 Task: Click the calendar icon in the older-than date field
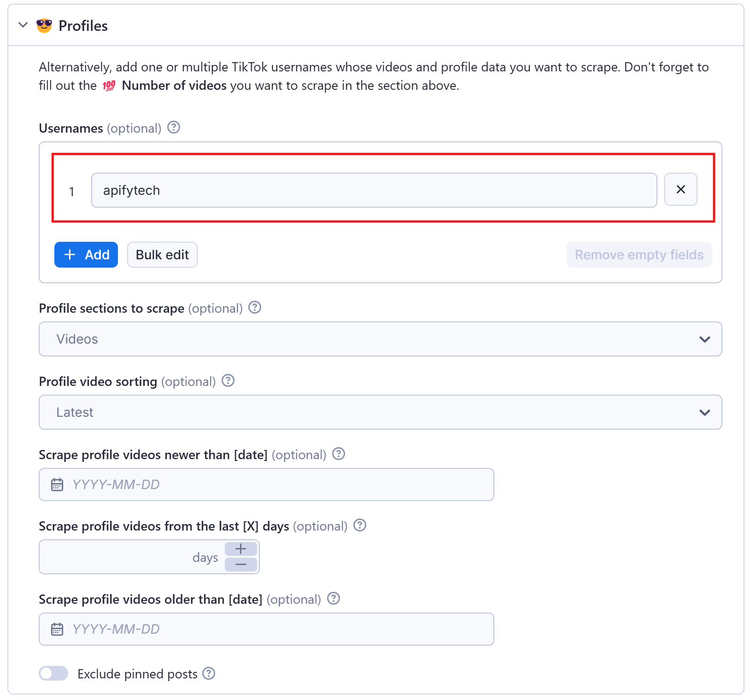click(x=57, y=629)
